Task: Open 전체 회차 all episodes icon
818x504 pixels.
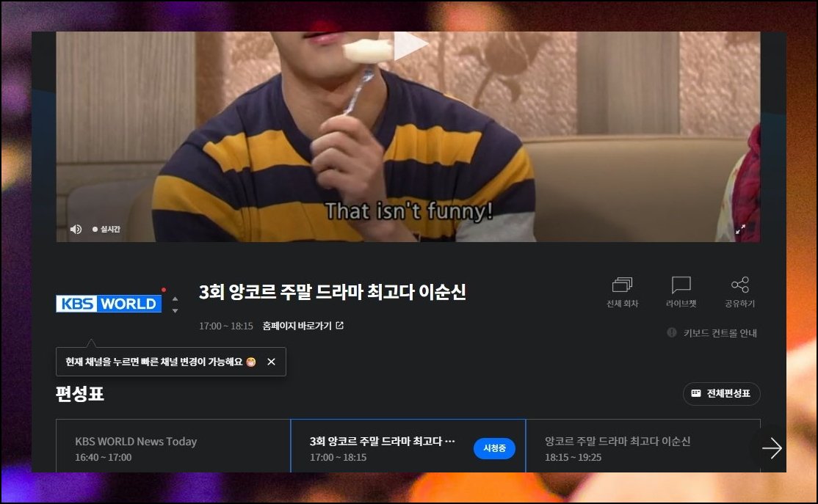Action: click(623, 292)
